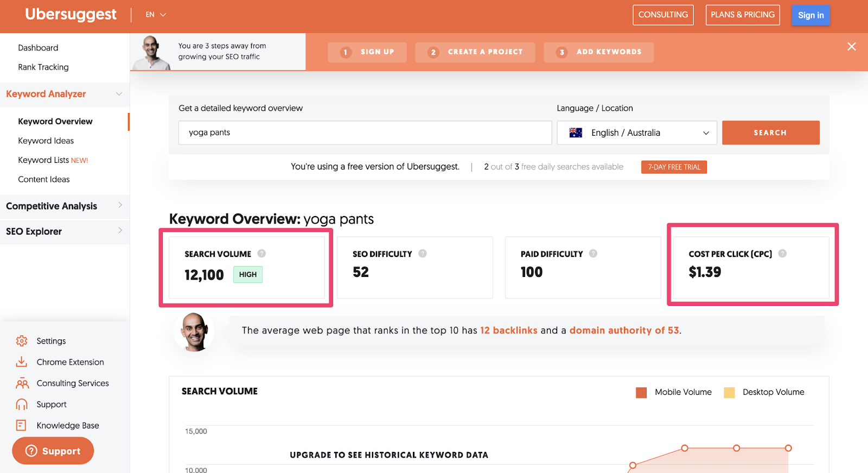Go to Rank Tracking
The image size is (868, 473).
pyautogui.click(x=43, y=67)
